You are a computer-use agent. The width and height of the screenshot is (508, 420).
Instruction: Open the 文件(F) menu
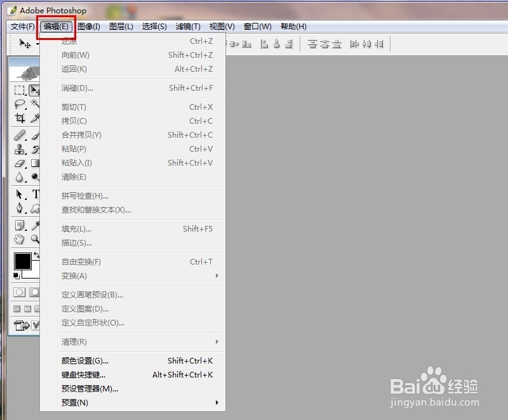[x=23, y=27]
